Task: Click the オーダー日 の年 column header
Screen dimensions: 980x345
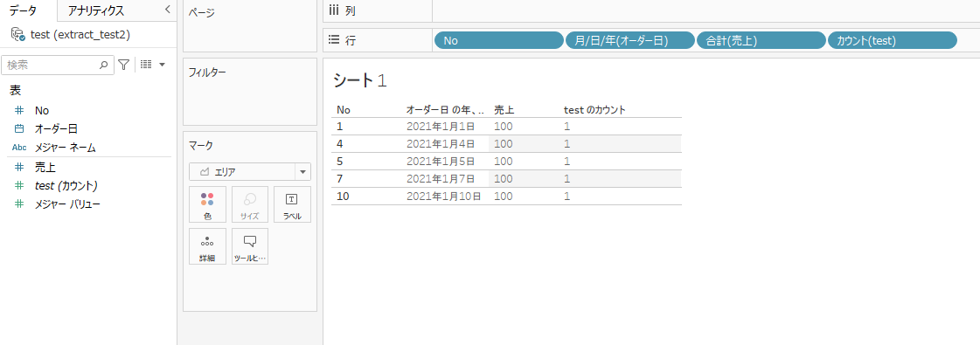Action: point(445,110)
